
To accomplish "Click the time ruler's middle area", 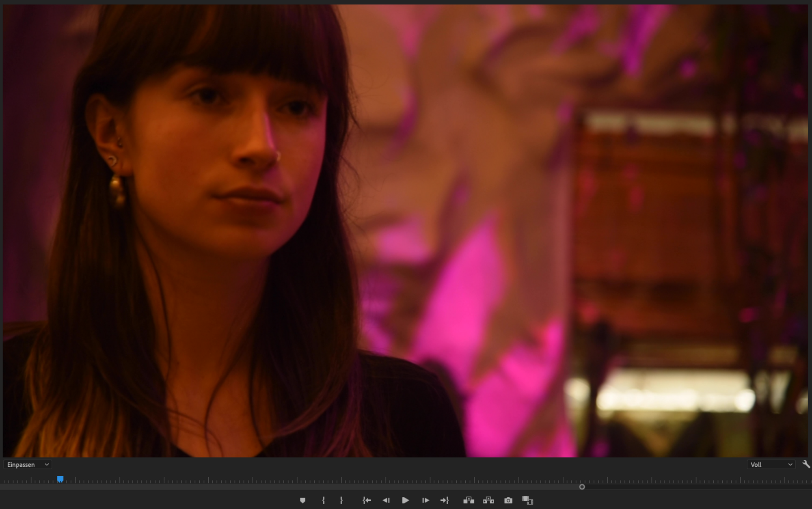I will pos(406,480).
